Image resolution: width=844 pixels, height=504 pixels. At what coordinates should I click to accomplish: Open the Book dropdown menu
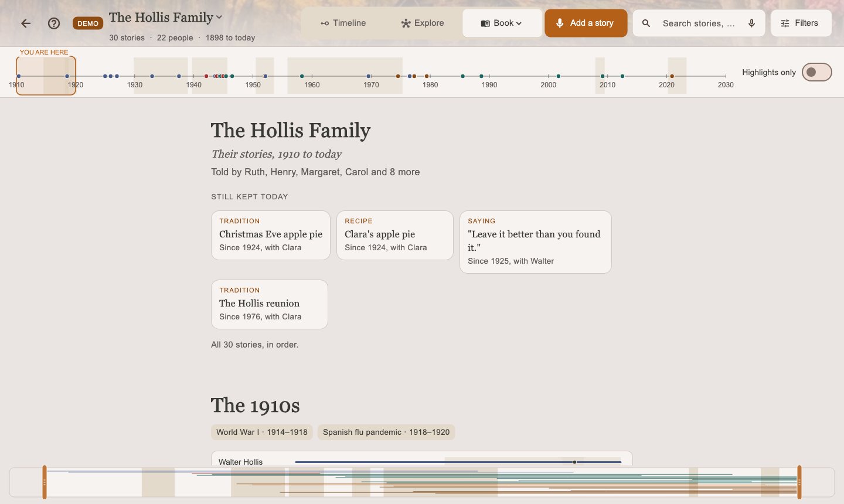click(x=502, y=23)
